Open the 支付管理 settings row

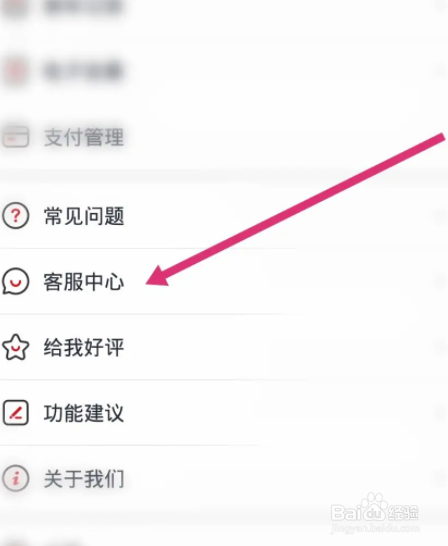pyautogui.click(x=224, y=137)
